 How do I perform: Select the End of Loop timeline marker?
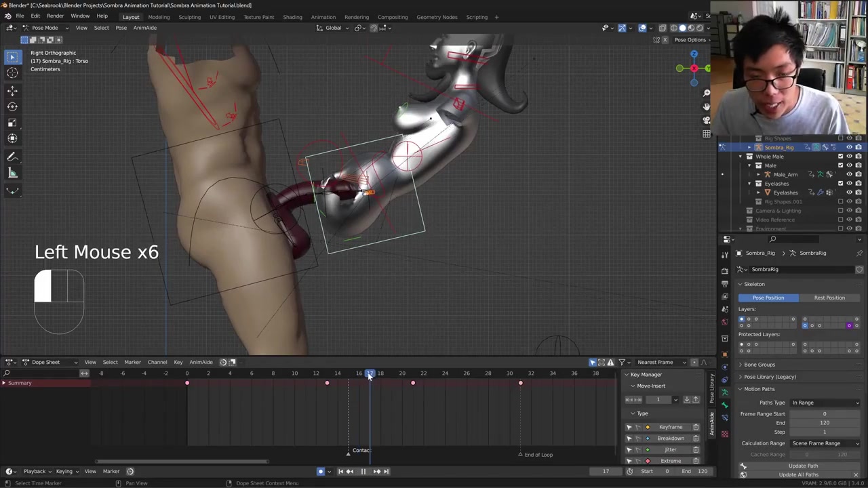521,455
